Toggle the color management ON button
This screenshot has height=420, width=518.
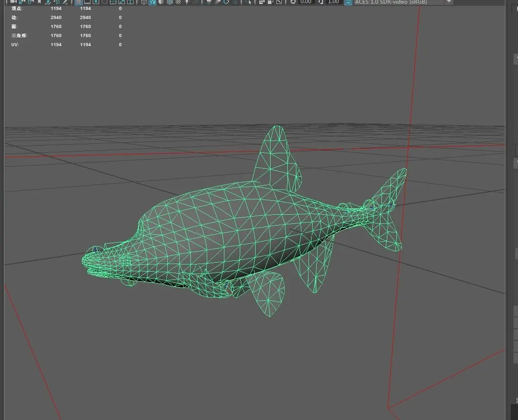click(x=348, y=2)
